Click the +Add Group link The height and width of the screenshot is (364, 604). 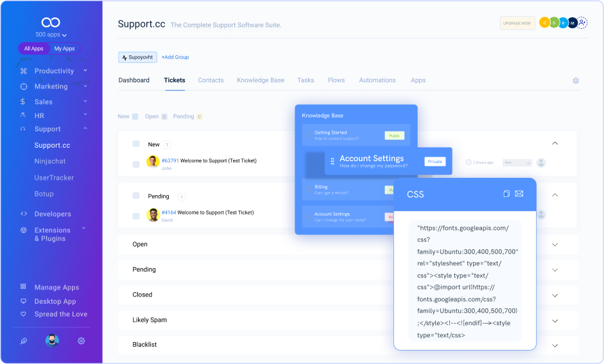(175, 57)
